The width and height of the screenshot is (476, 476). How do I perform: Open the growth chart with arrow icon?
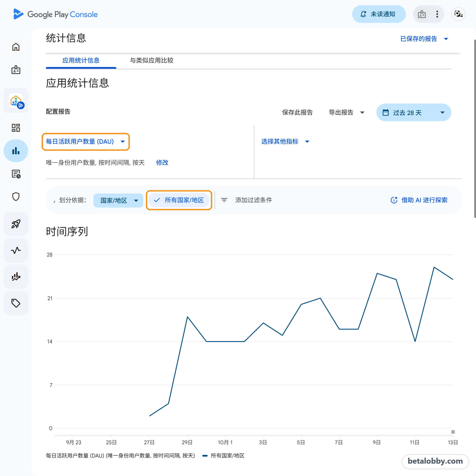pos(16,276)
